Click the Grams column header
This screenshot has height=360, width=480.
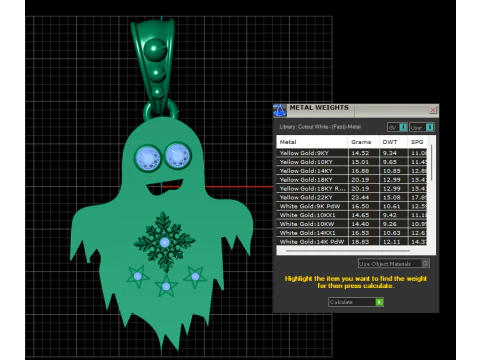tap(363, 142)
